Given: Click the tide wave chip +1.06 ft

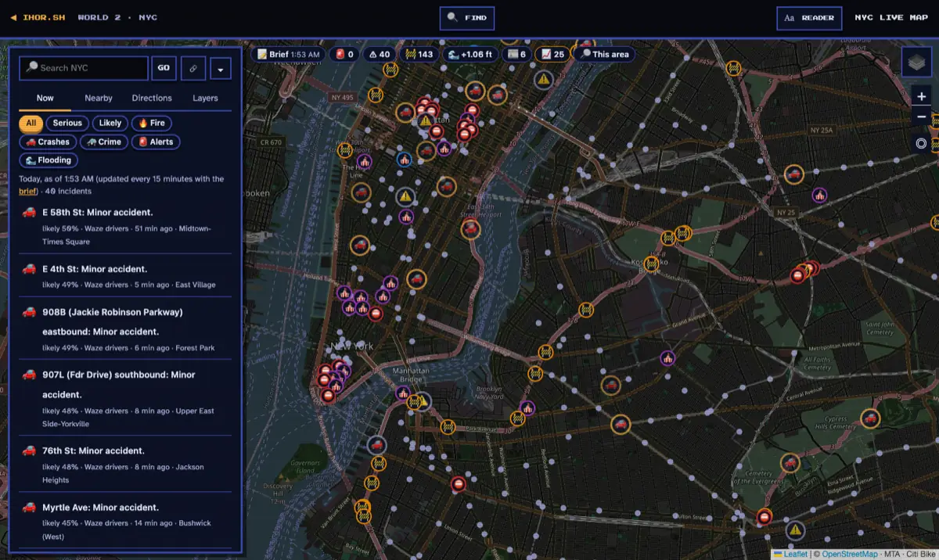Looking at the screenshot, I should point(470,54).
